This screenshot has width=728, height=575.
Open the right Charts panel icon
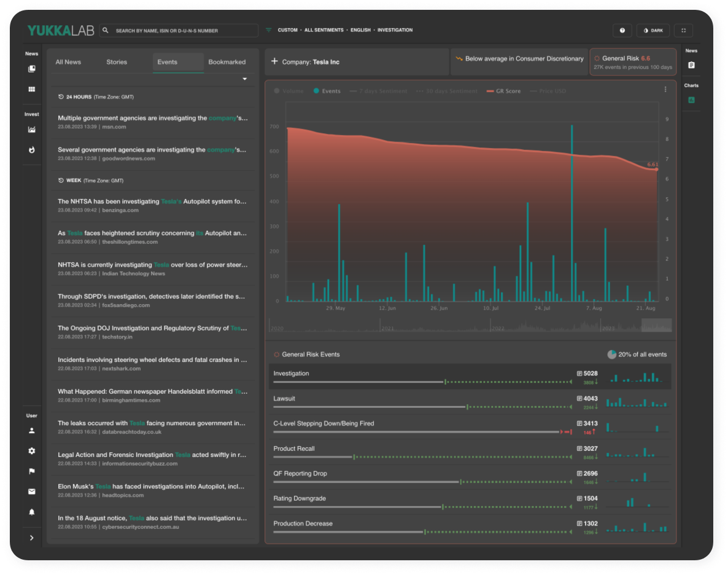[691, 100]
